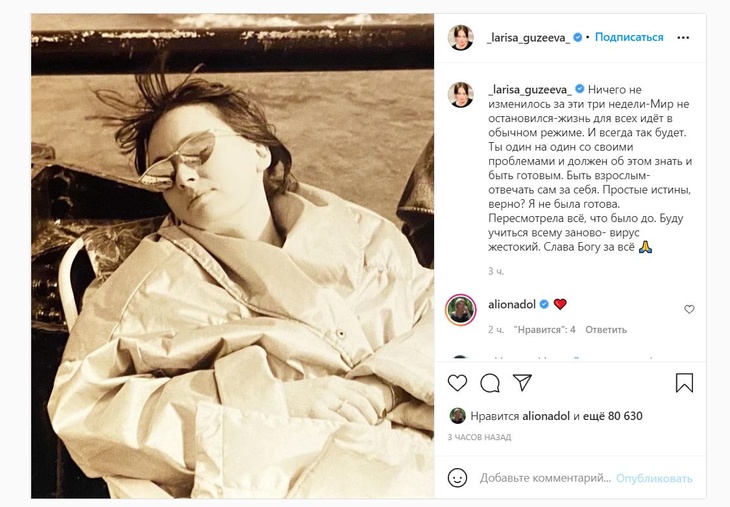Open the comment bubble icon

490,383
